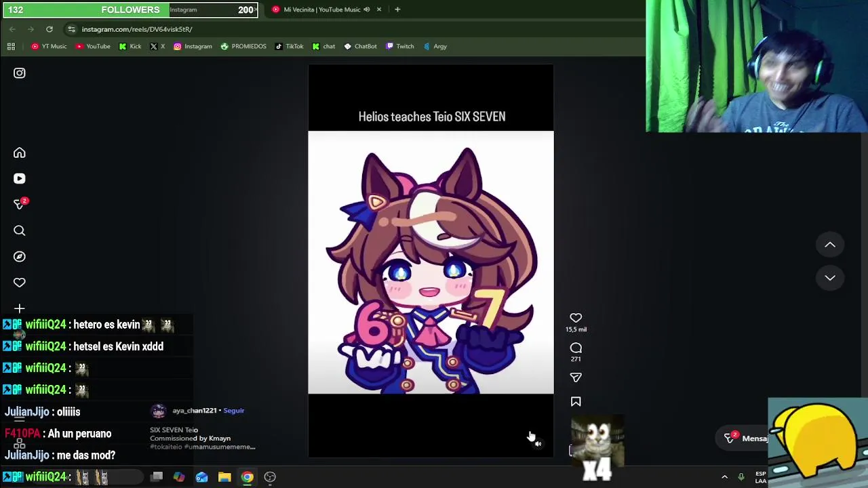Create new post with plus icon
The height and width of the screenshot is (488, 868).
coord(19,308)
